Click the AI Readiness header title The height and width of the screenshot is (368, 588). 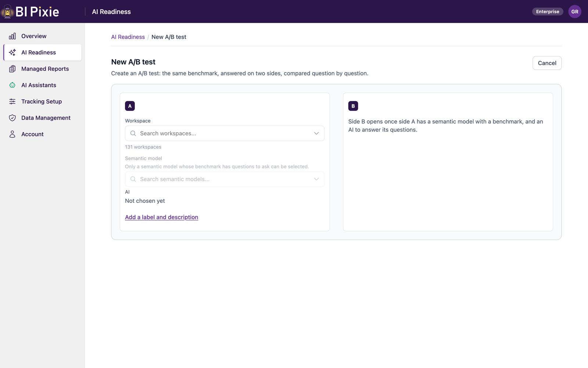(x=111, y=12)
